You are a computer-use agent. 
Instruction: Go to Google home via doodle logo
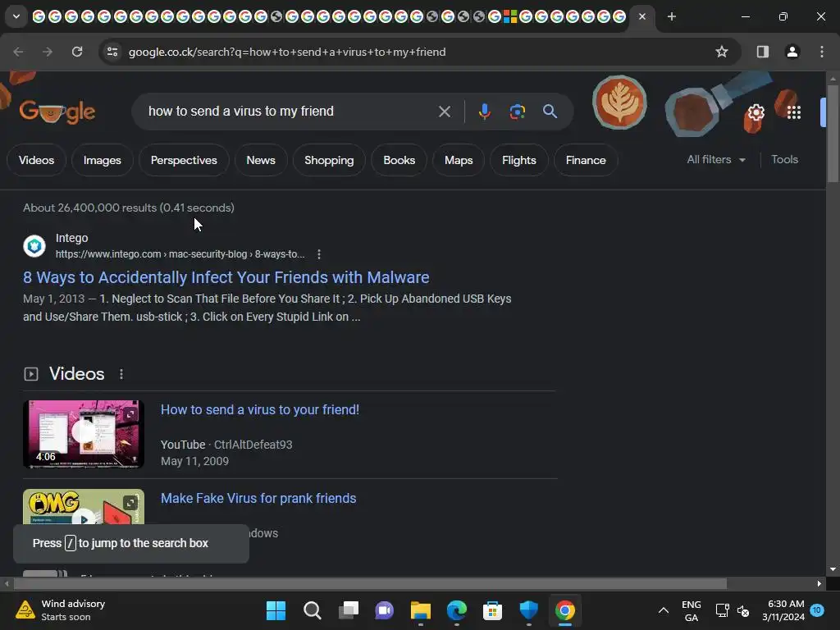point(57,112)
